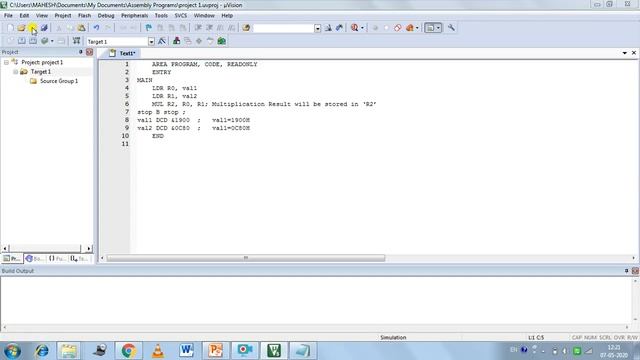This screenshot has width=640, height=360.
Task: Save the current file with toolbar icon
Action: 33,28
